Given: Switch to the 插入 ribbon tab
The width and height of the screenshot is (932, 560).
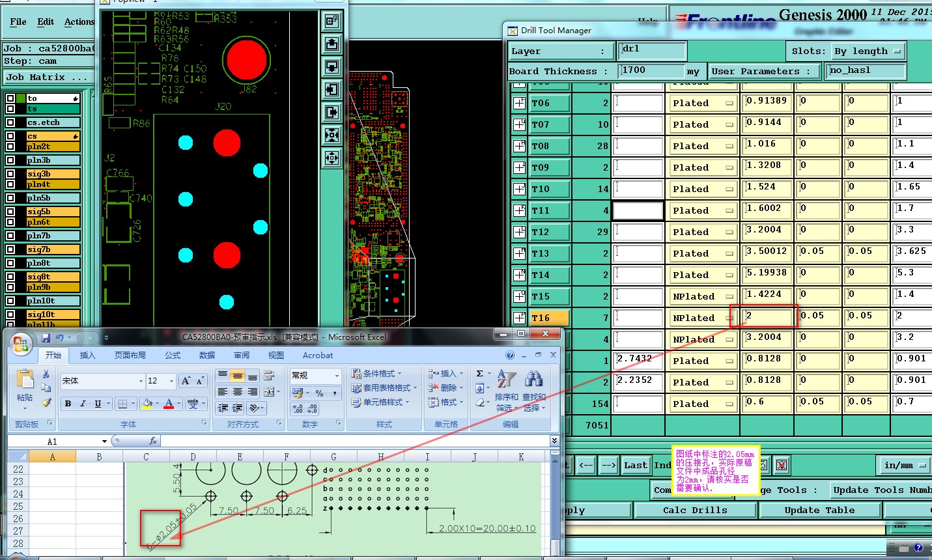Looking at the screenshot, I should point(87,356).
